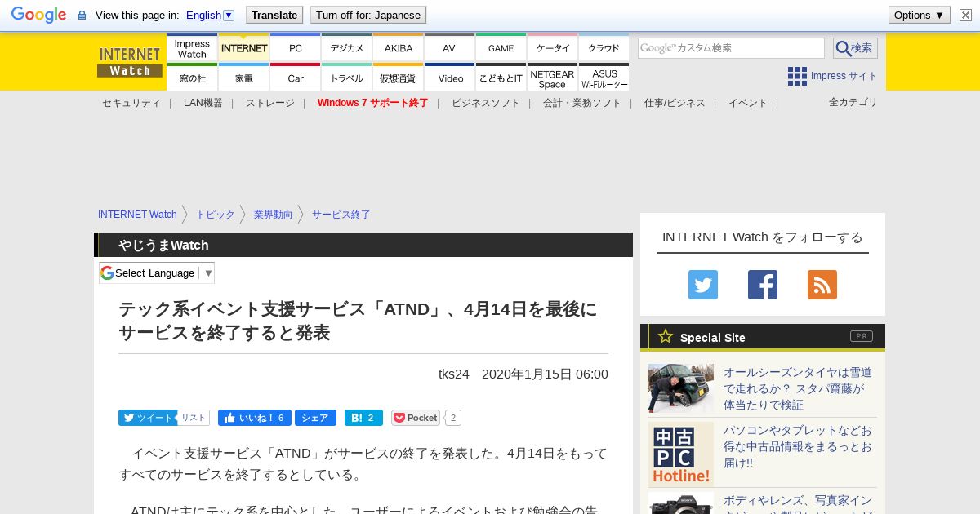Viewport: 980px width, 514px height.
Task: Open the ASUS Wi-Fiルーター tab
Action: click(x=604, y=78)
